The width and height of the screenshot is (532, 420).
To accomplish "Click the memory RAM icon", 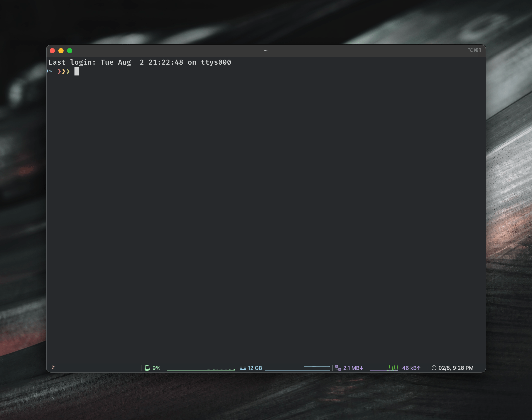I will click(243, 368).
